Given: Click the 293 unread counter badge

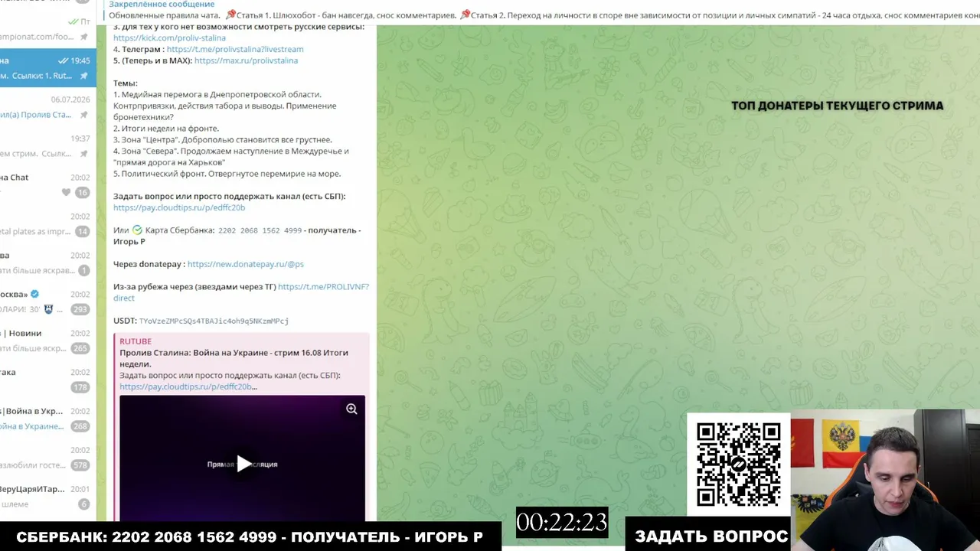Looking at the screenshot, I should point(80,310).
